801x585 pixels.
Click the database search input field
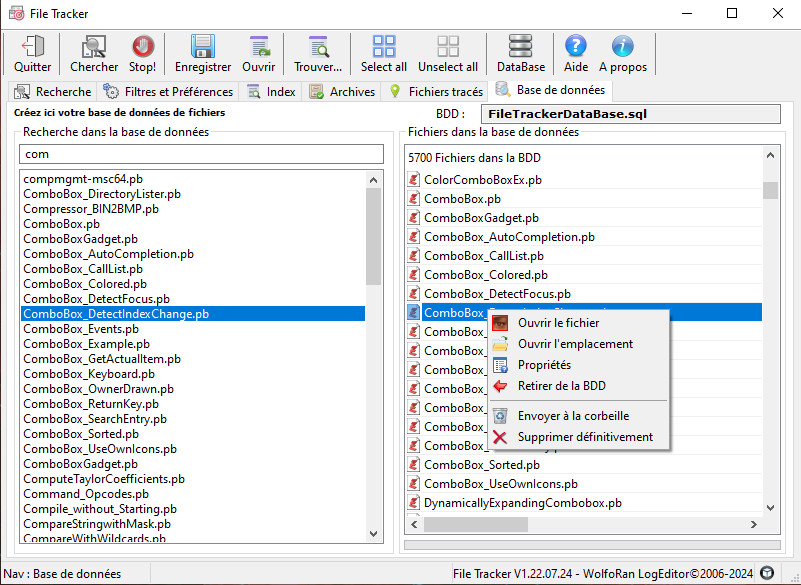point(201,154)
